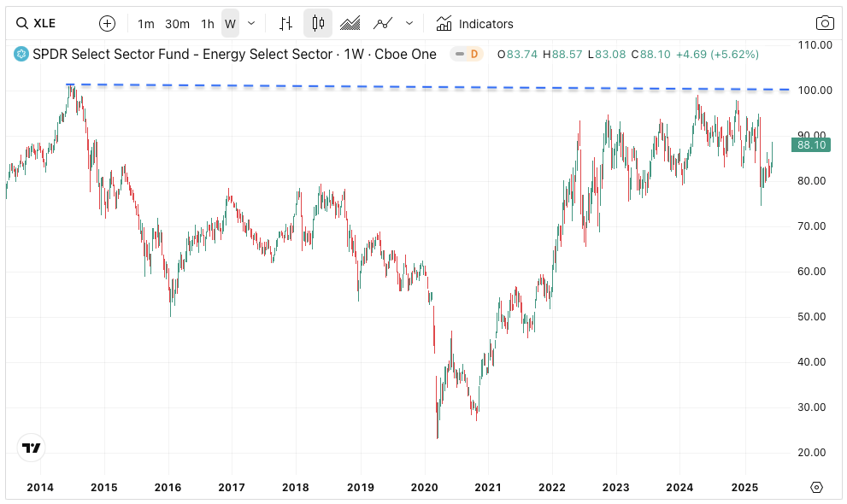This screenshot has height=504, width=847.
Task: Click SPDR Select Sector Fund title
Action: tap(234, 54)
